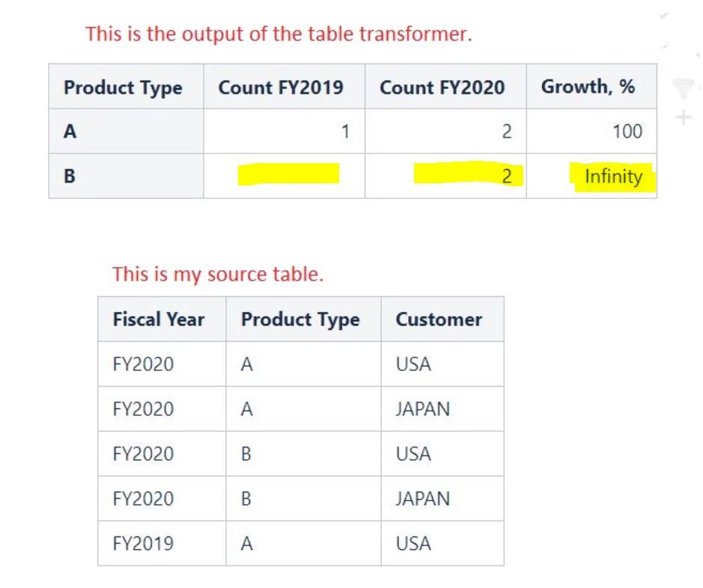Select the FY2019 cell in the source table

(x=162, y=543)
